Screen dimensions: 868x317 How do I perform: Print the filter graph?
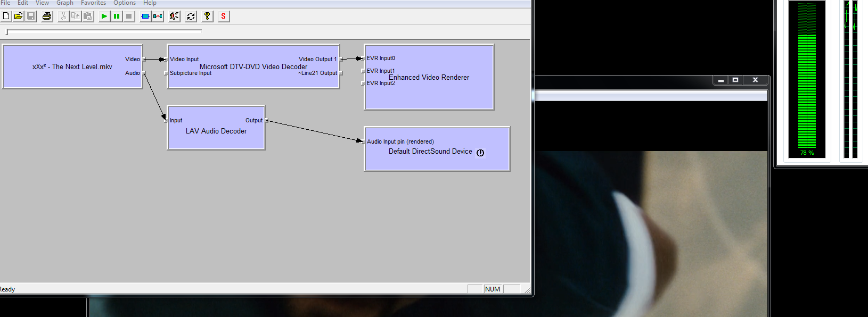tap(47, 16)
